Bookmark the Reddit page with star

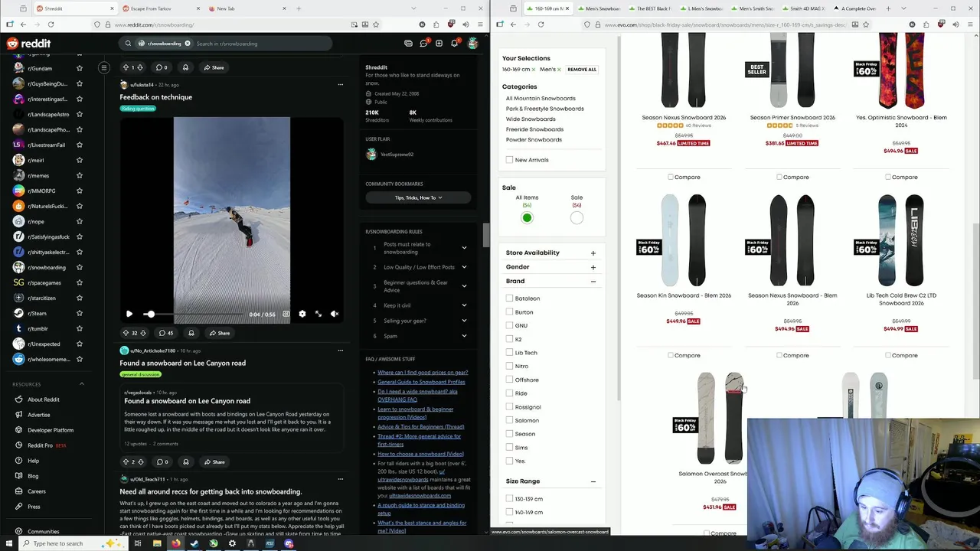tap(376, 24)
